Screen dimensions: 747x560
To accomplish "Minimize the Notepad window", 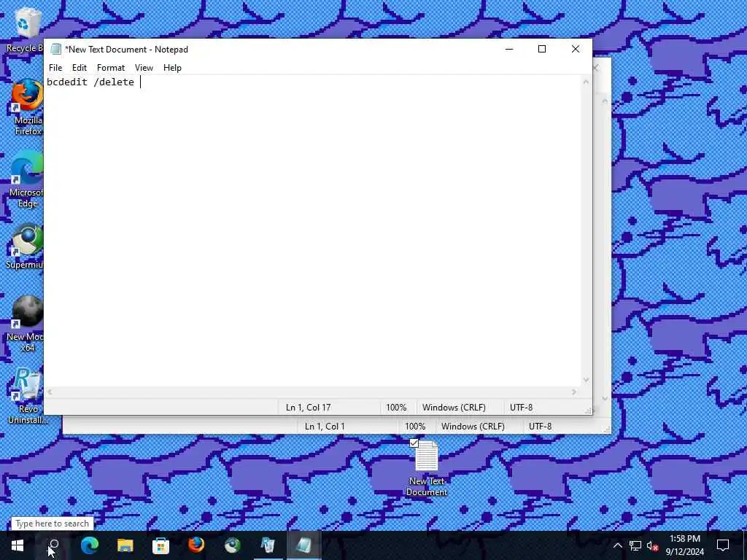I will 509,49.
